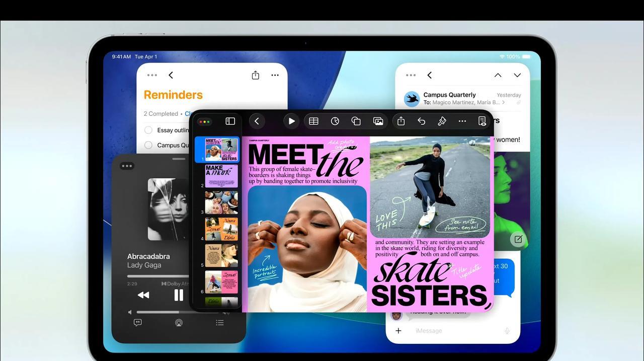
Task: Click the 'Abracadabra' song title
Action: [148, 256]
